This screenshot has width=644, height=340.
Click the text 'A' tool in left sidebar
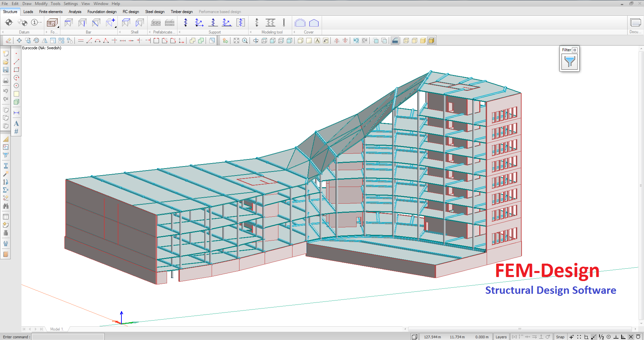pos(16,124)
